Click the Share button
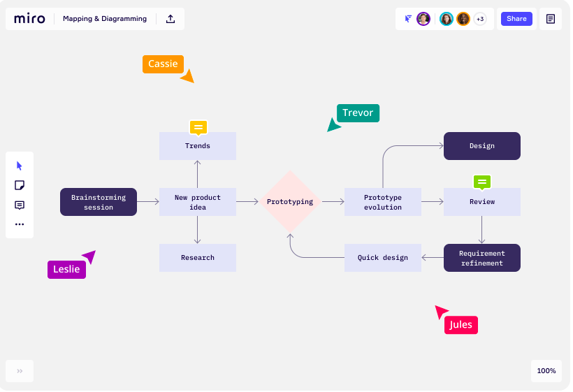The height and width of the screenshot is (392, 573). click(518, 19)
